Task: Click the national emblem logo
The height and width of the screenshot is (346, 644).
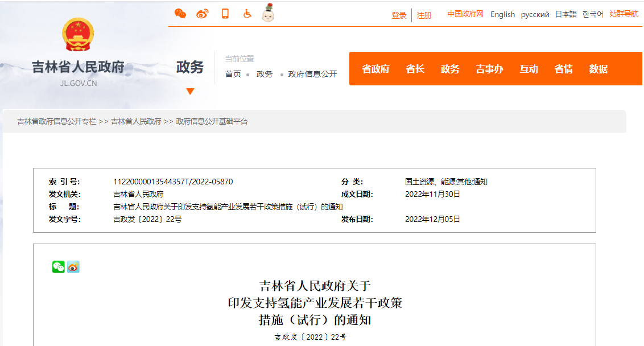Action: click(78, 35)
